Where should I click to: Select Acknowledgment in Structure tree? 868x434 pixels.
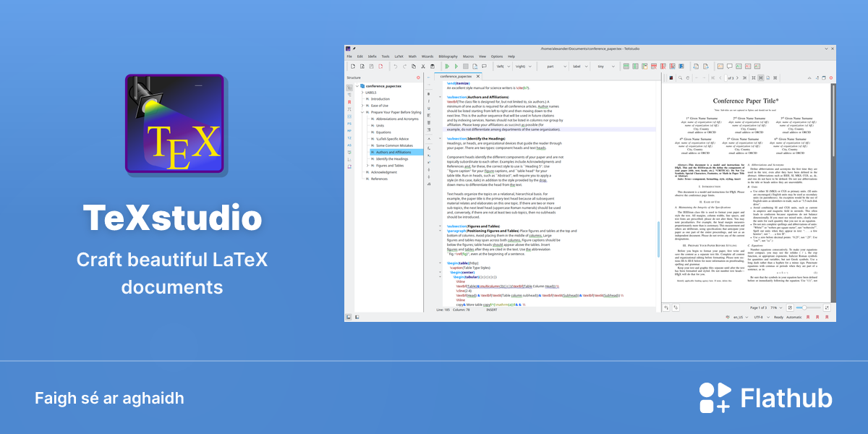[384, 172]
